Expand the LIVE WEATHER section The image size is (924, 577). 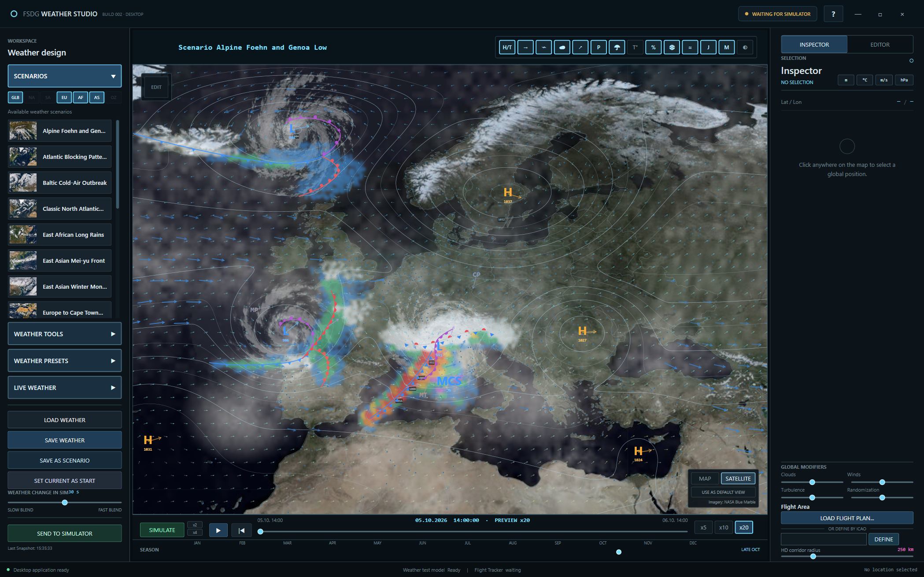click(65, 388)
